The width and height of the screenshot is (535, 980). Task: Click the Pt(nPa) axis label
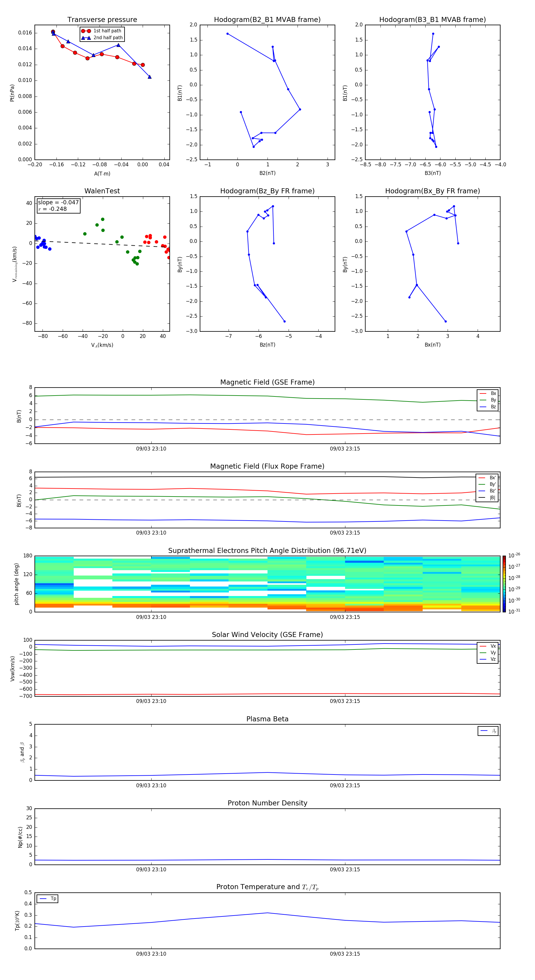pyautogui.click(x=12, y=93)
